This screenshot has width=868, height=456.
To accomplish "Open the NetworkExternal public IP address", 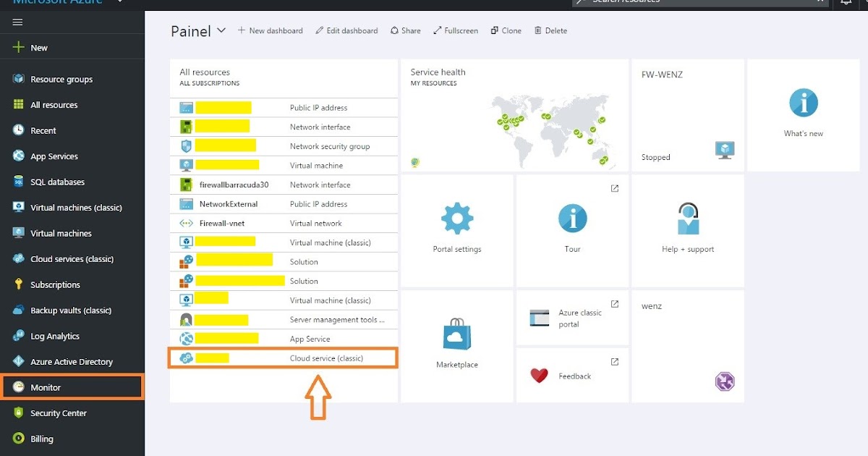I will [229, 203].
